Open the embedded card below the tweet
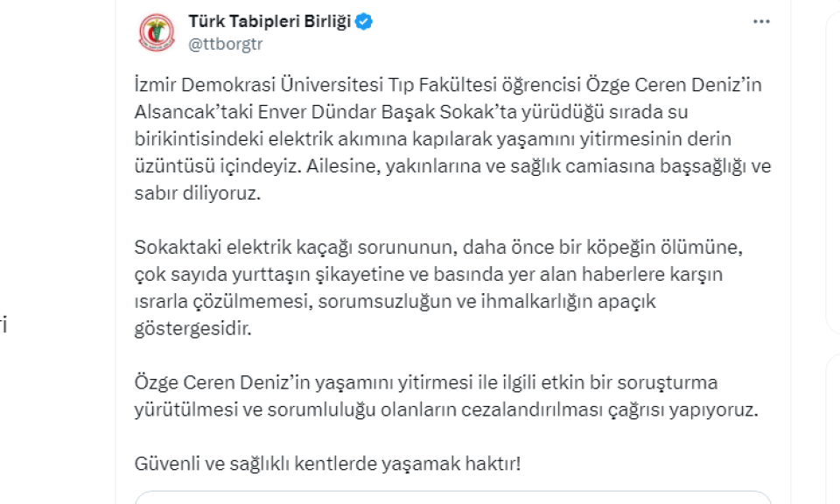 pos(452,498)
